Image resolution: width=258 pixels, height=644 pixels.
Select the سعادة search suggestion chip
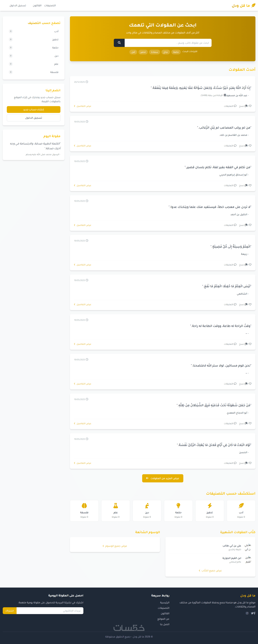click(154, 52)
